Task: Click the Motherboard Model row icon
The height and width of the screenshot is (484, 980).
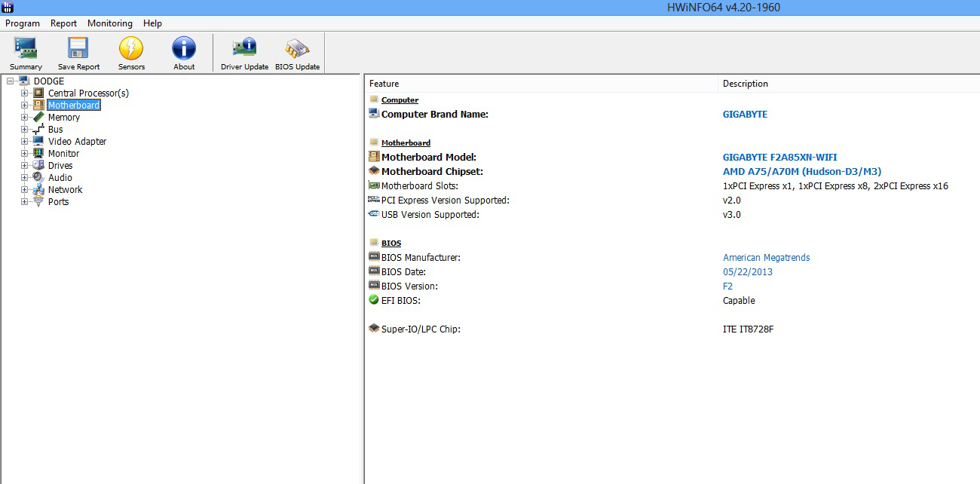Action: pos(374,157)
